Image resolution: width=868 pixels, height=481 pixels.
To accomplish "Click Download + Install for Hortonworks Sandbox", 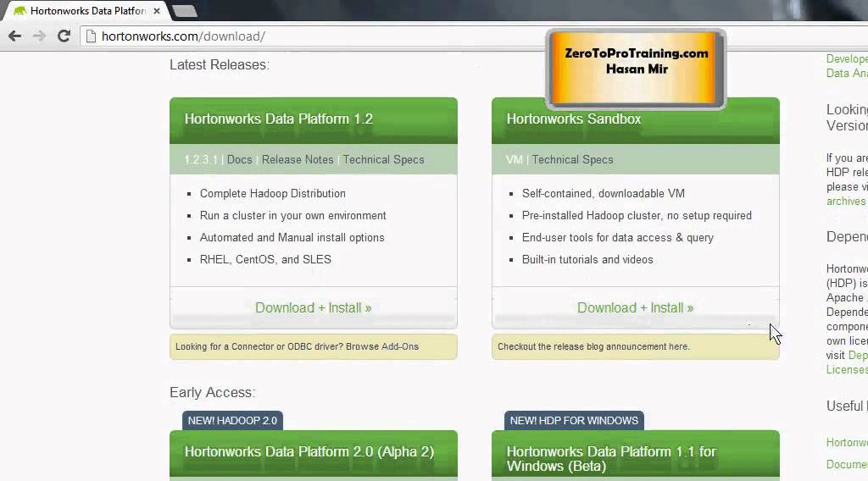I will 636,308.
